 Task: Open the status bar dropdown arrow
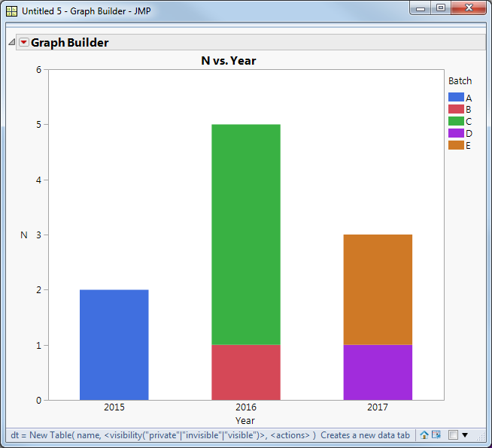(x=465, y=434)
